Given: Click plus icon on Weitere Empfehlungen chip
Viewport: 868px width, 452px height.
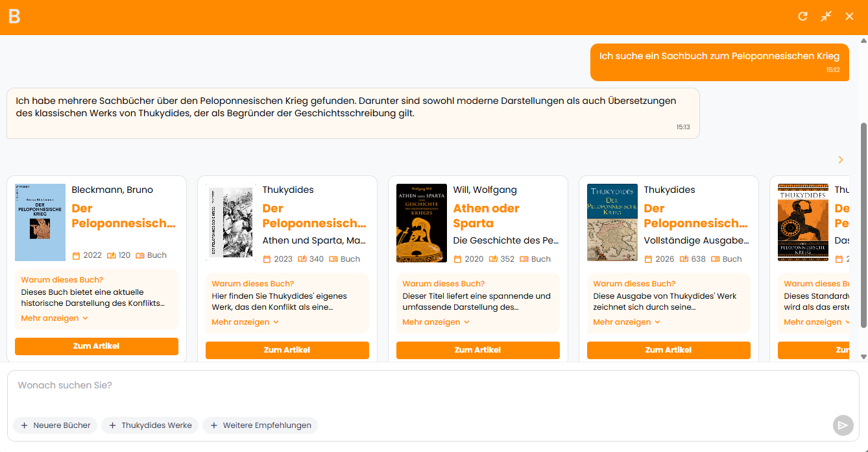Looking at the screenshot, I should pyautogui.click(x=213, y=425).
